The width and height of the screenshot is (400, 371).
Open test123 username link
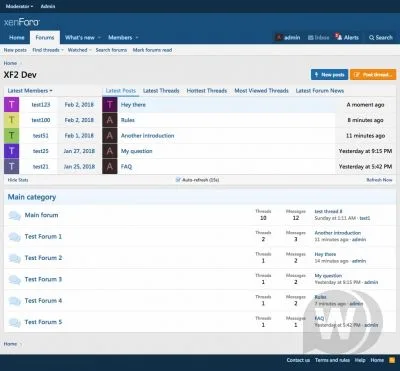(x=41, y=105)
